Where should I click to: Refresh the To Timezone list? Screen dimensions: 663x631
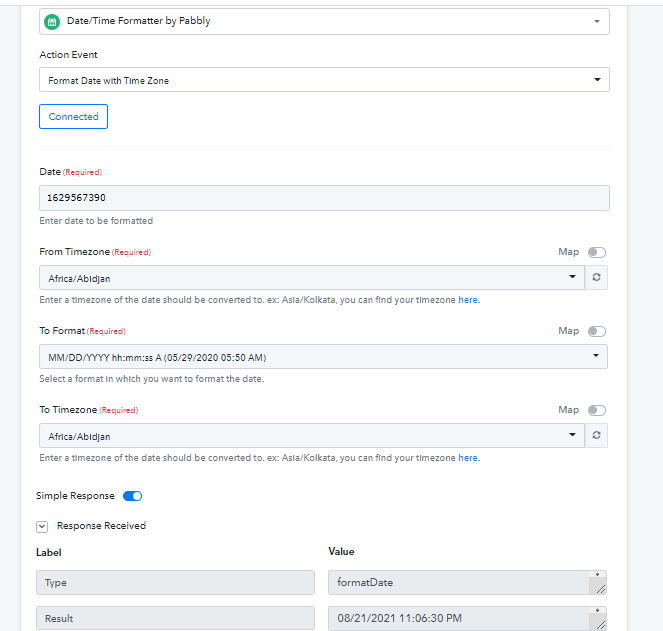[x=596, y=435]
